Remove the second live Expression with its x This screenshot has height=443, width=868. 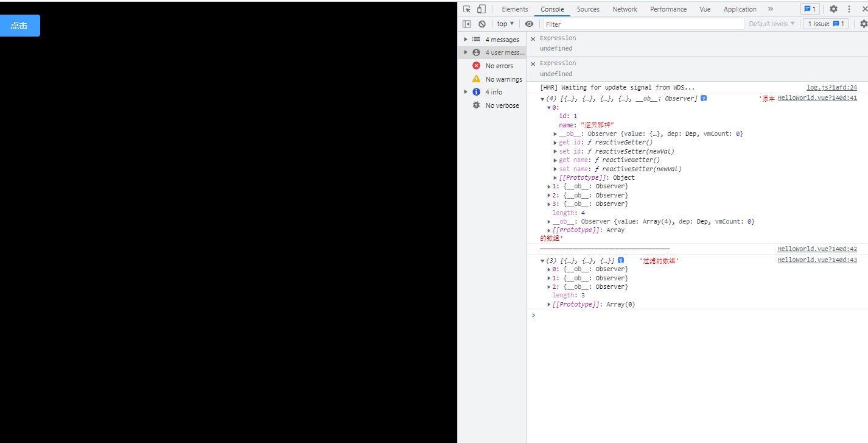tap(533, 63)
